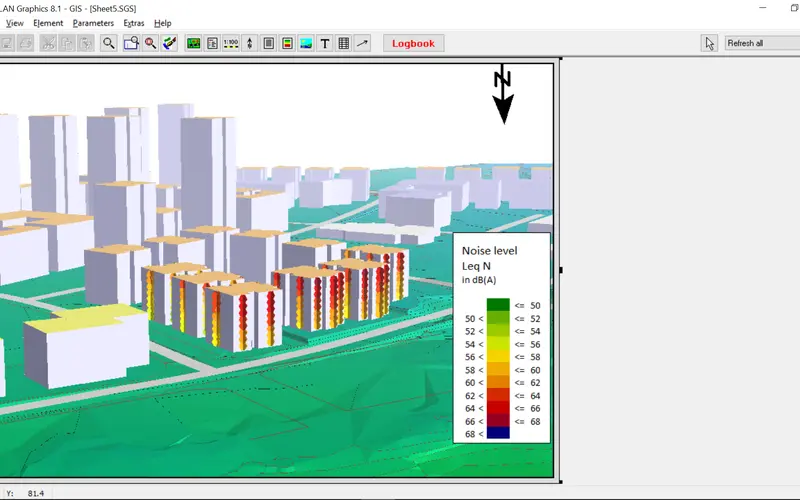This screenshot has height=500, width=800.
Task: Choose the text T tool
Action: (325, 43)
